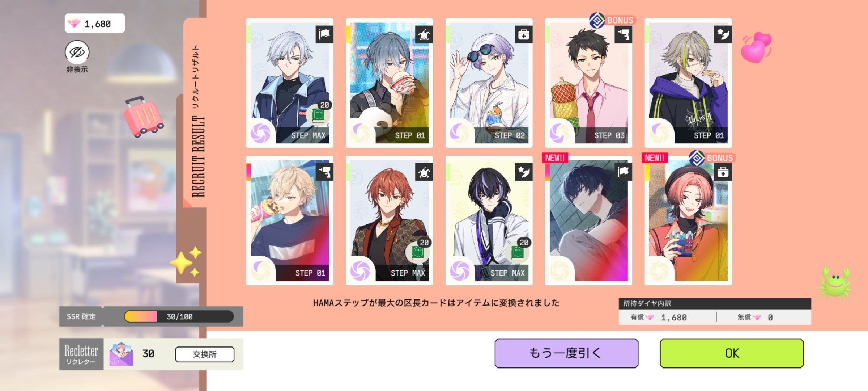Tap the pink suitcase sticker
This screenshot has width=868, height=391.
click(x=143, y=117)
